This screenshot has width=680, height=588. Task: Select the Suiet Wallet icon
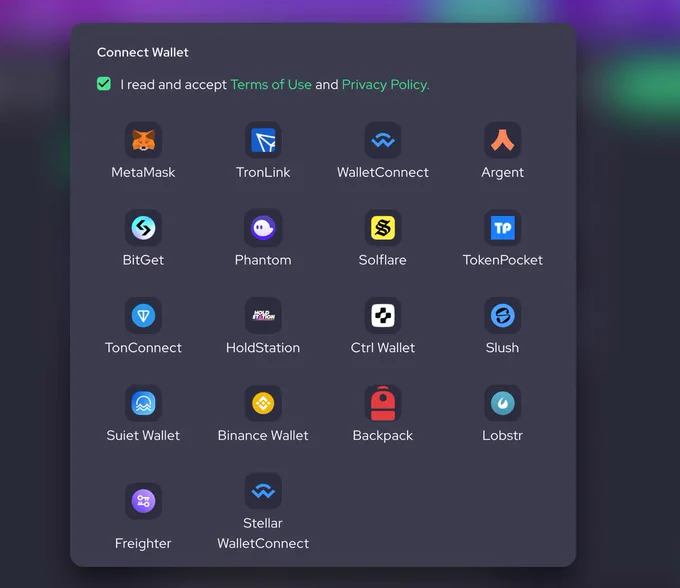tap(144, 403)
